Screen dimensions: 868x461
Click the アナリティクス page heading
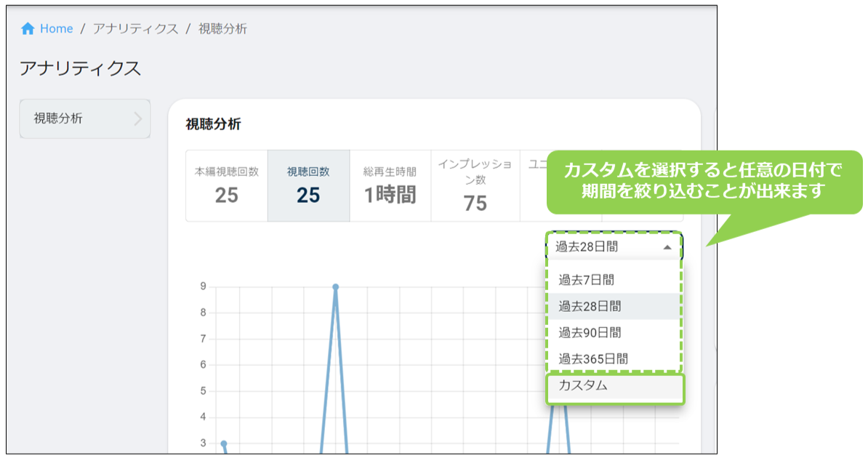pyautogui.click(x=80, y=68)
